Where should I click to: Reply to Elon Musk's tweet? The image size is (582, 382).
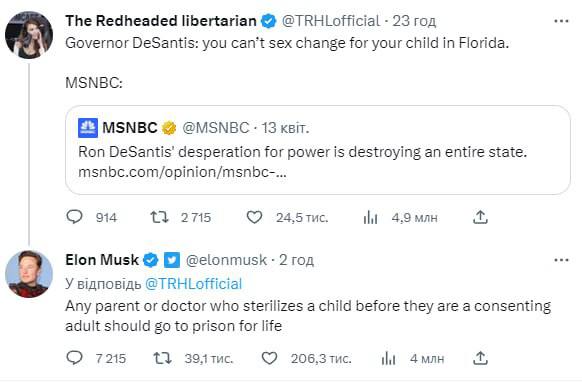(74, 358)
